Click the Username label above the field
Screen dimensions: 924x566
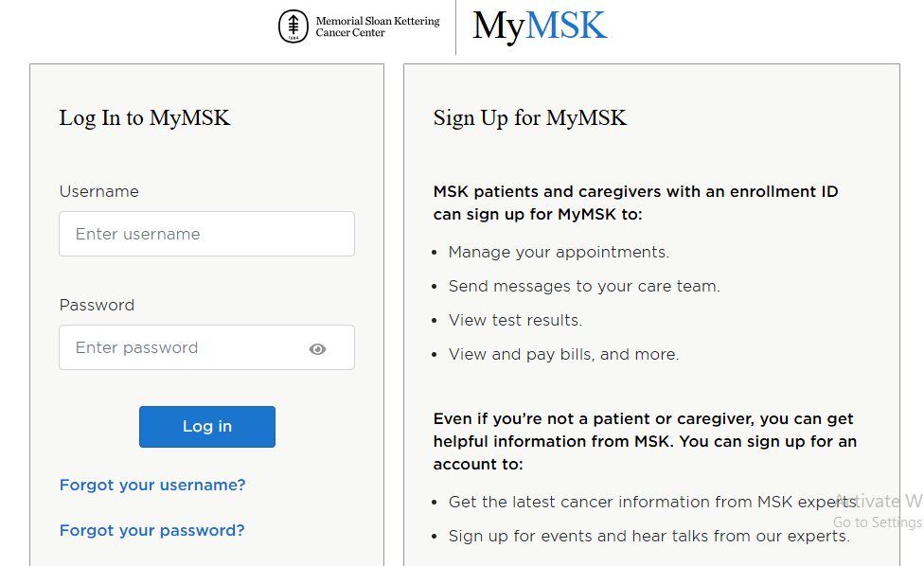pyautogui.click(x=98, y=191)
